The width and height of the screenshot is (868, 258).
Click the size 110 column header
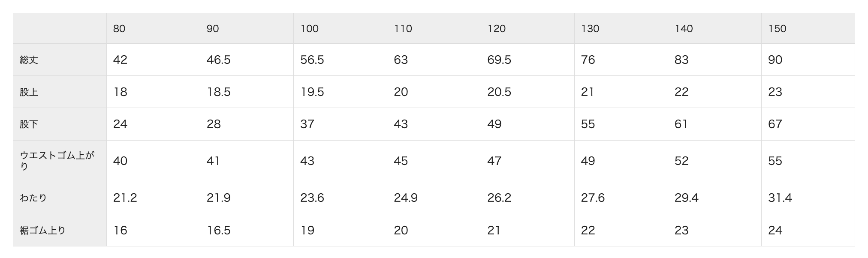403,29
